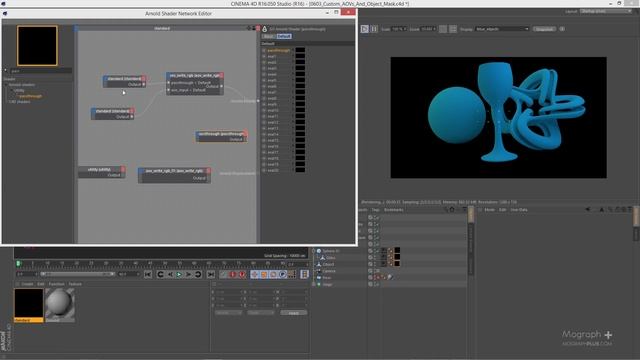This screenshot has height=360, width=640.
Task: Click the Record Active Objects key icon
Action: 223,274
